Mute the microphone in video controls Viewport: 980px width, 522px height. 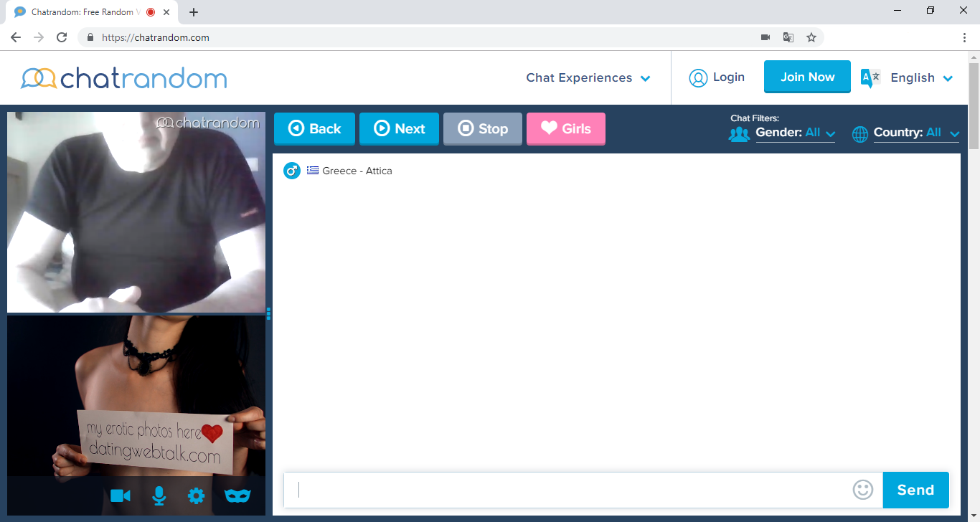click(159, 495)
